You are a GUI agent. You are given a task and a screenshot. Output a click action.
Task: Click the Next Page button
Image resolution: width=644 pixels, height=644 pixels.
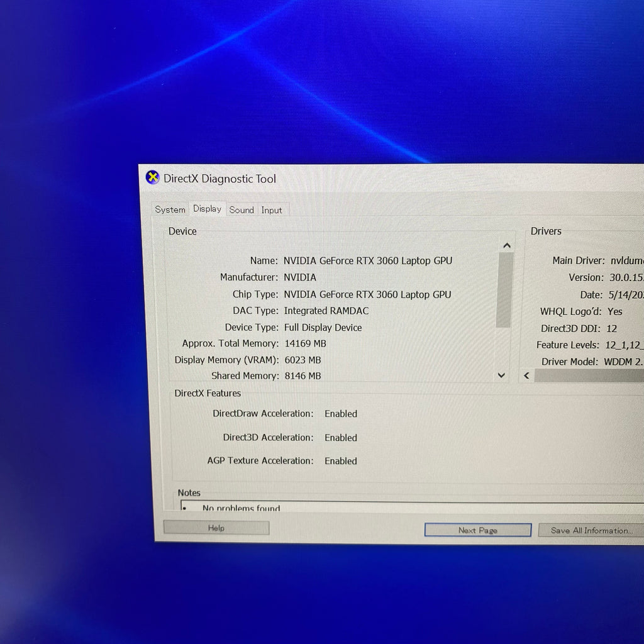[x=478, y=530]
